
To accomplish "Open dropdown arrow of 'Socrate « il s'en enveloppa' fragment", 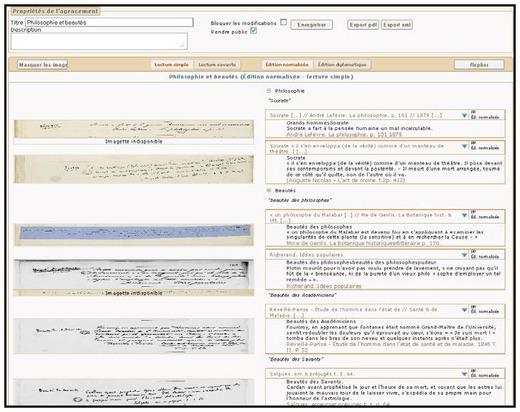I will pyautogui.click(x=464, y=146).
